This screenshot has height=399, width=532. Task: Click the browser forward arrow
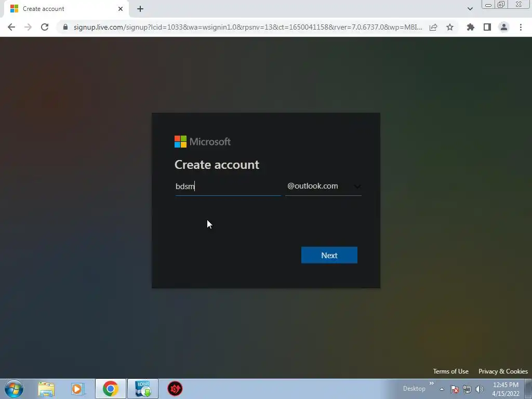28,27
